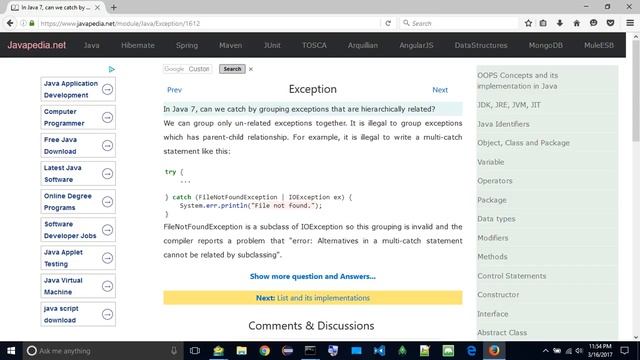
Task: Switch to Firefox in the taskbar
Action: click(x=494, y=351)
